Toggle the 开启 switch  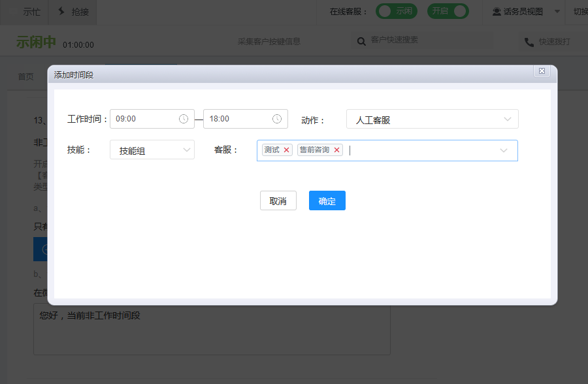[x=448, y=11]
